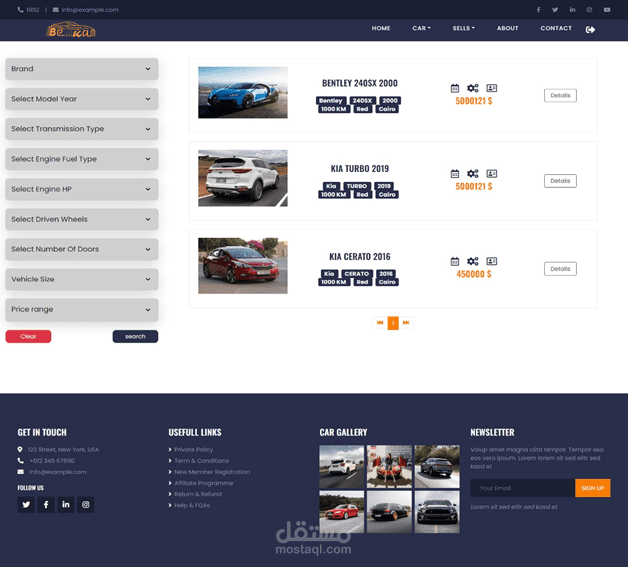Click calendar icon on Kia Turbo 2019 listing

(x=455, y=173)
